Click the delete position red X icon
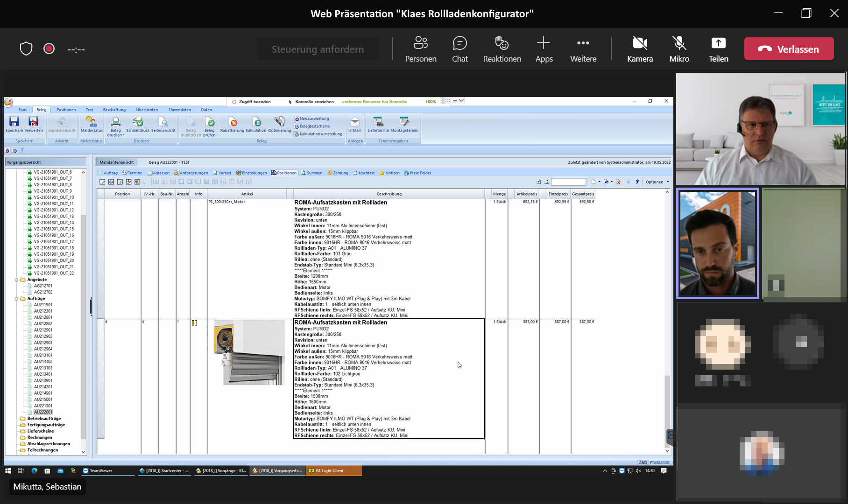Screen dimensions: 848x504 [618, 182]
